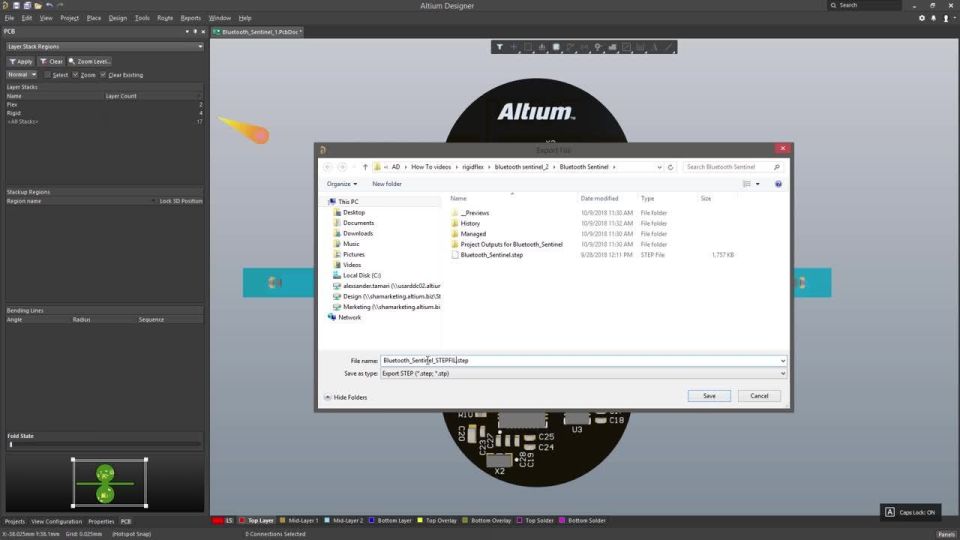
Task: Click New folder in dialog
Action: tap(387, 184)
